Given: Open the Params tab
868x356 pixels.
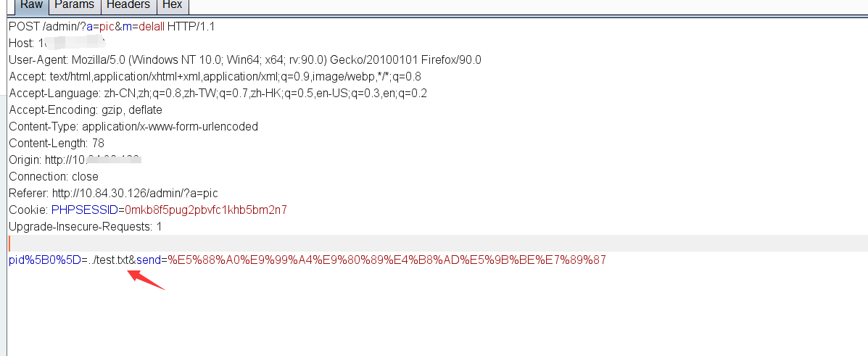Looking at the screenshot, I should tap(75, 5).
